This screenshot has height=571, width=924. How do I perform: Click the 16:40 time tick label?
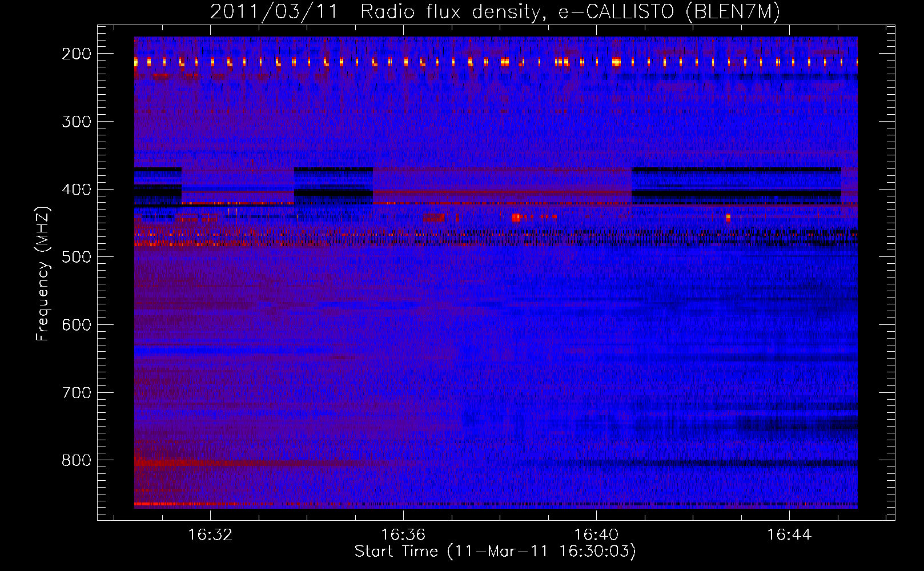pyautogui.click(x=596, y=535)
